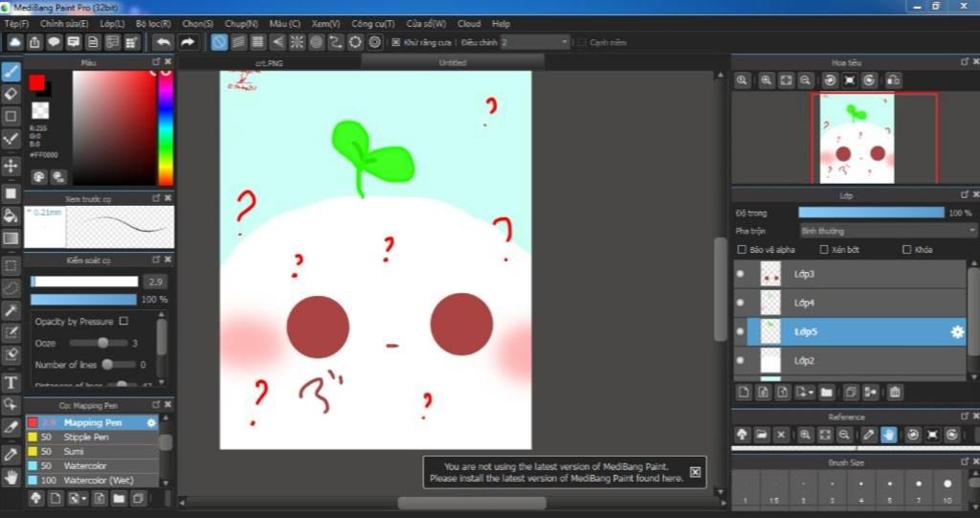The height and width of the screenshot is (518, 980).
Task: Add a new layer folder
Action: (x=826, y=393)
